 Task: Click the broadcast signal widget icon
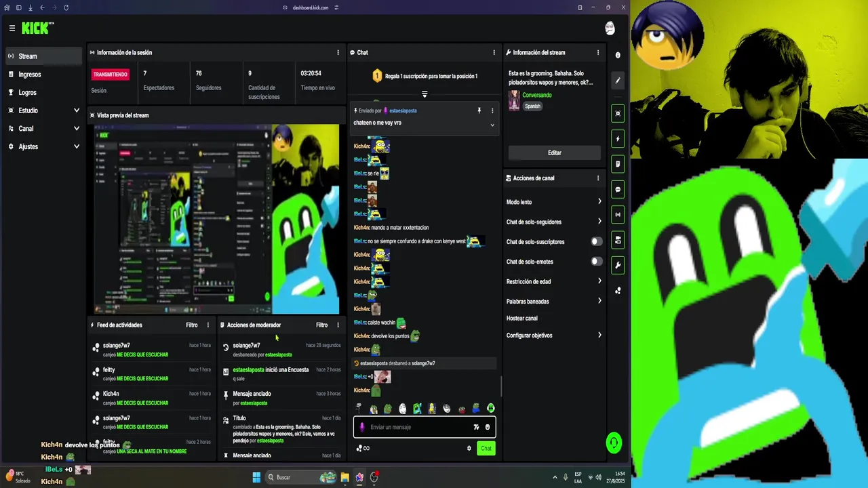pyautogui.click(x=618, y=214)
